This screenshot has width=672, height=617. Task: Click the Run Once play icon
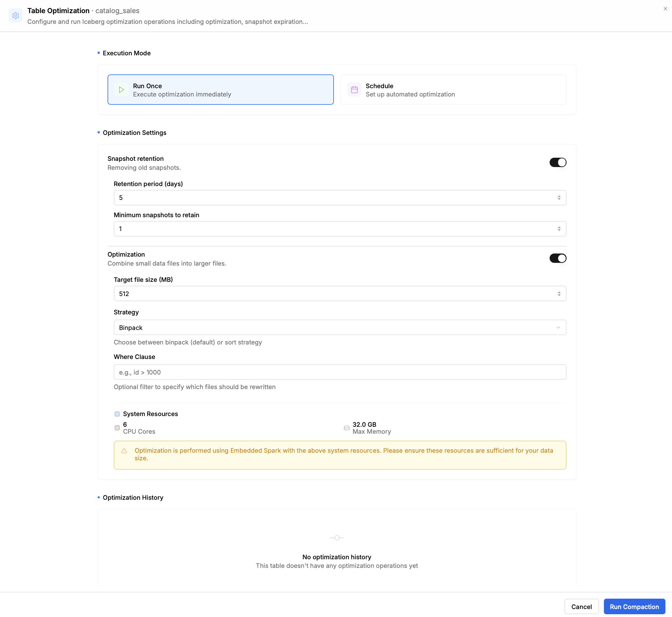tap(121, 90)
